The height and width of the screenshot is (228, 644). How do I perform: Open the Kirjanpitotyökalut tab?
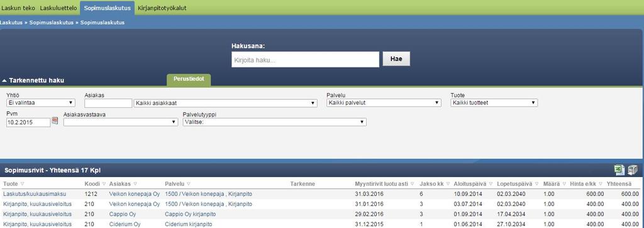pos(162,8)
